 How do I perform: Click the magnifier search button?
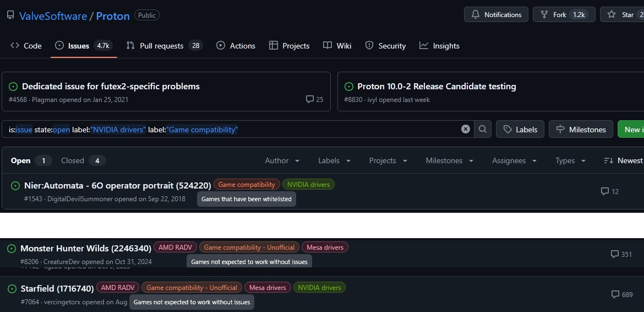[483, 129]
